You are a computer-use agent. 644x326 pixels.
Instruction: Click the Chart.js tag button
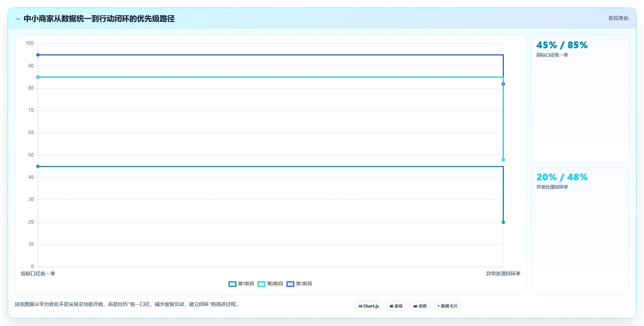coord(369,306)
